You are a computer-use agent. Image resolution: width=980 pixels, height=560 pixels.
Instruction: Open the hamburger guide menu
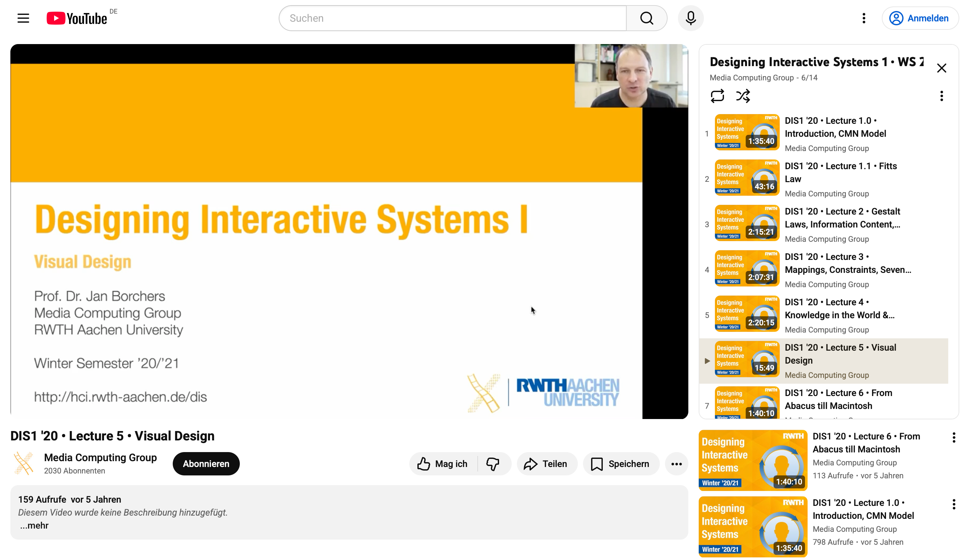(x=23, y=18)
